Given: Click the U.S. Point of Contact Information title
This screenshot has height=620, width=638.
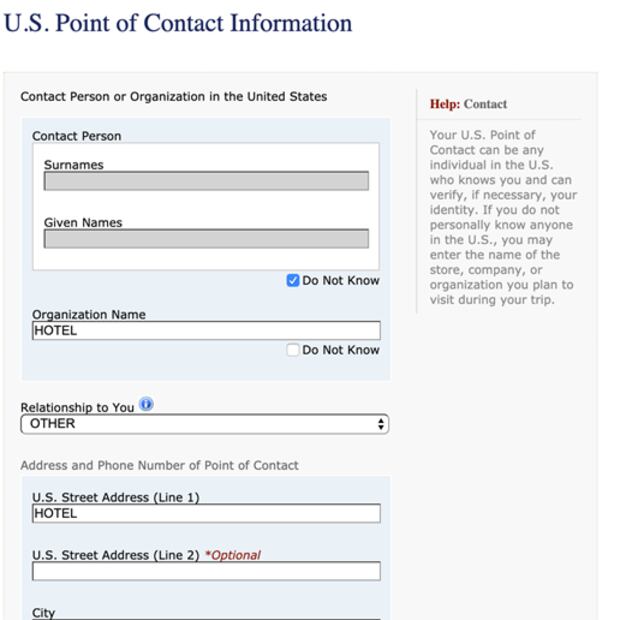Looking at the screenshot, I should [x=178, y=23].
